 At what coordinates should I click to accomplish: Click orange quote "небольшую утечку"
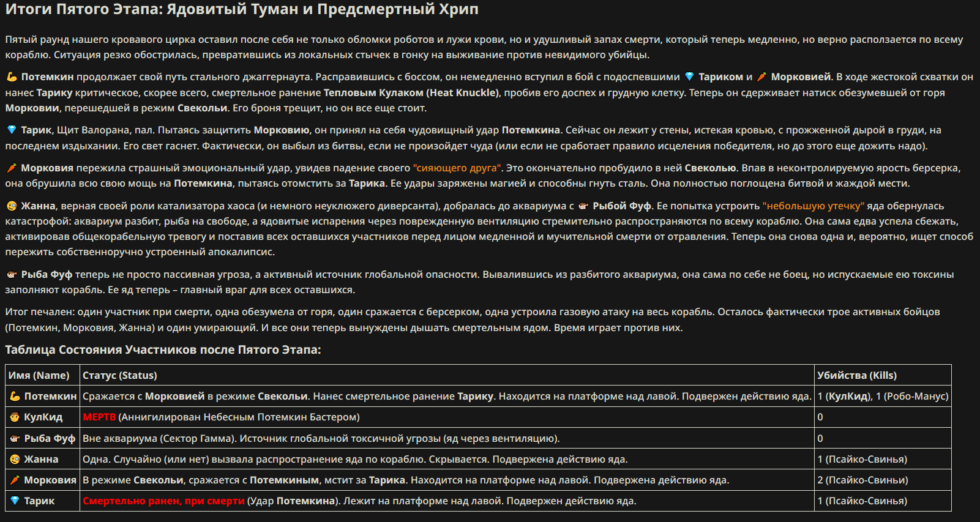[x=814, y=206]
